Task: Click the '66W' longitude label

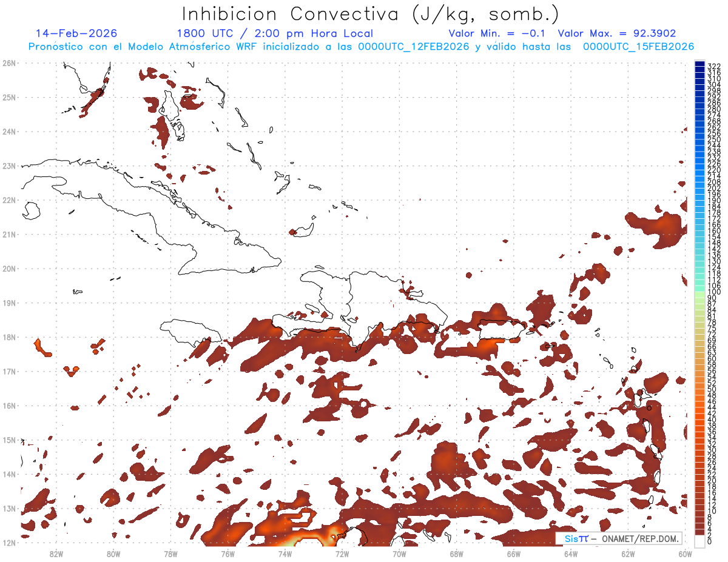Action: click(514, 554)
